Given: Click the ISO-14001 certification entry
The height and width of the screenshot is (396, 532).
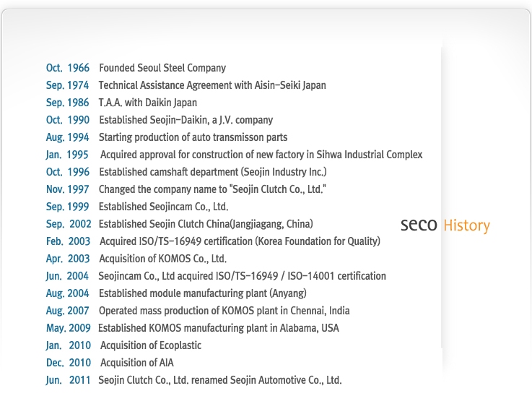Looking at the screenshot, I should point(243,276).
